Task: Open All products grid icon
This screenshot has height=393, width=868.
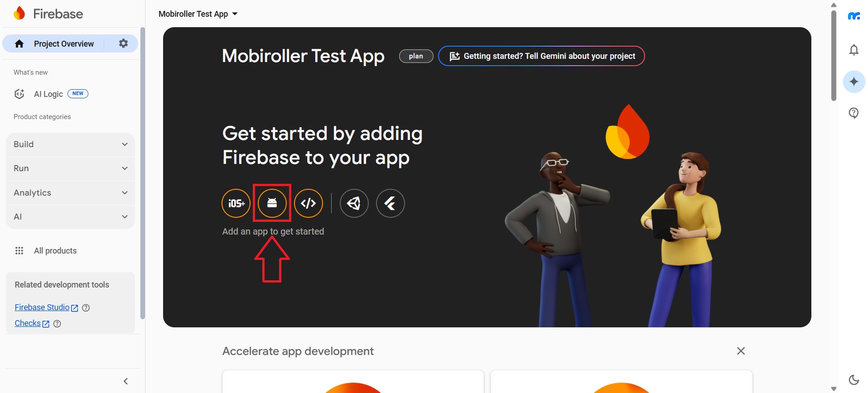Action: tap(19, 251)
